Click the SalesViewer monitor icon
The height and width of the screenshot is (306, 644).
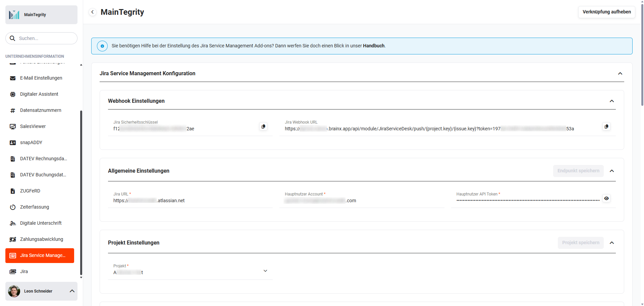point(13,126)
